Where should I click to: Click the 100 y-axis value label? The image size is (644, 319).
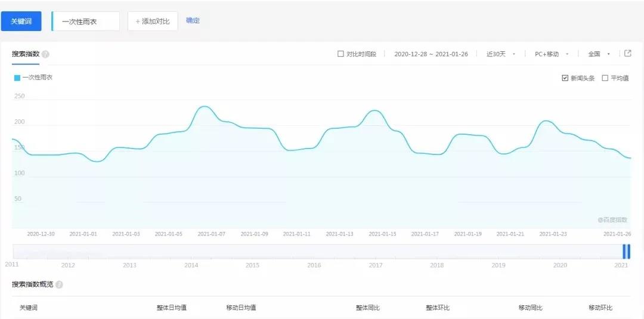19,174
